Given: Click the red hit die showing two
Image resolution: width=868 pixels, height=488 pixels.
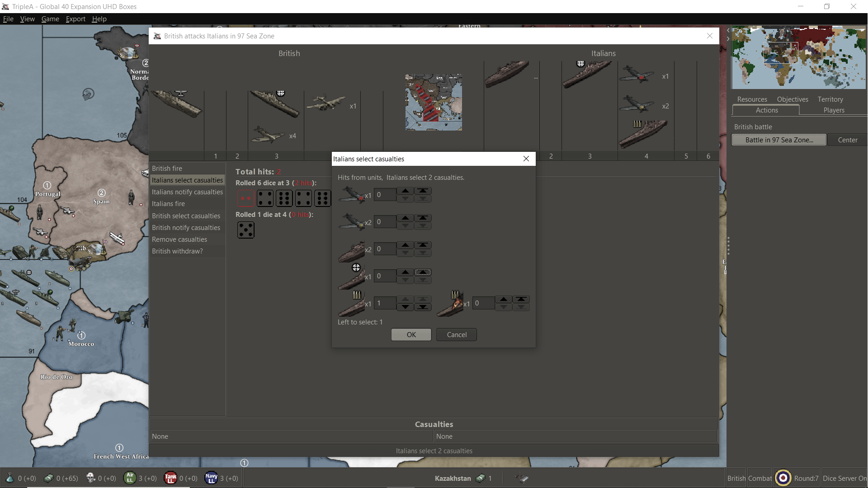Looking at the screenshot, I should tap(246, 198).
